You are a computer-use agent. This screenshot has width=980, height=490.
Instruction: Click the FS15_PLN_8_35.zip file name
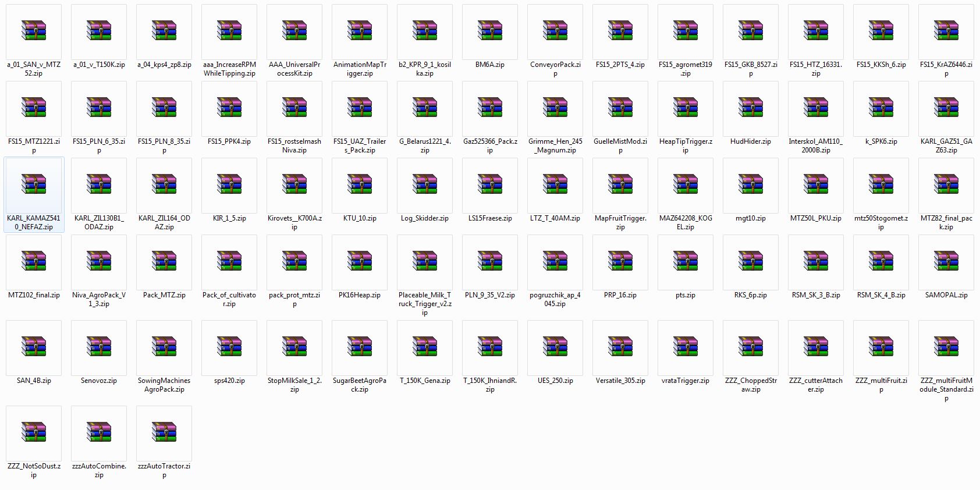click(164, 146)
